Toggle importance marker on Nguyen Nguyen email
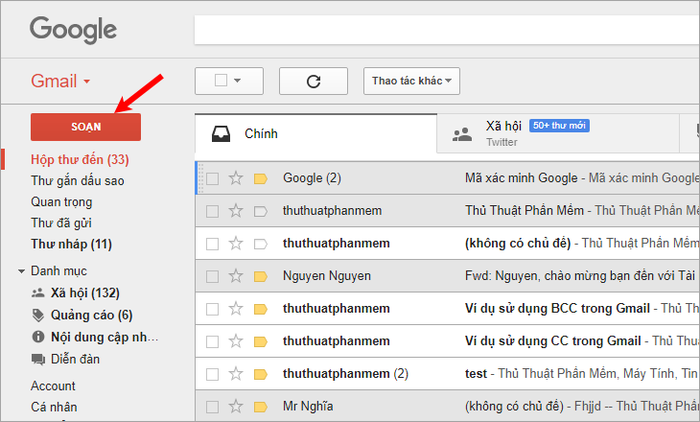Viewport: 700px width, 422px height. (x=260, y=276)
